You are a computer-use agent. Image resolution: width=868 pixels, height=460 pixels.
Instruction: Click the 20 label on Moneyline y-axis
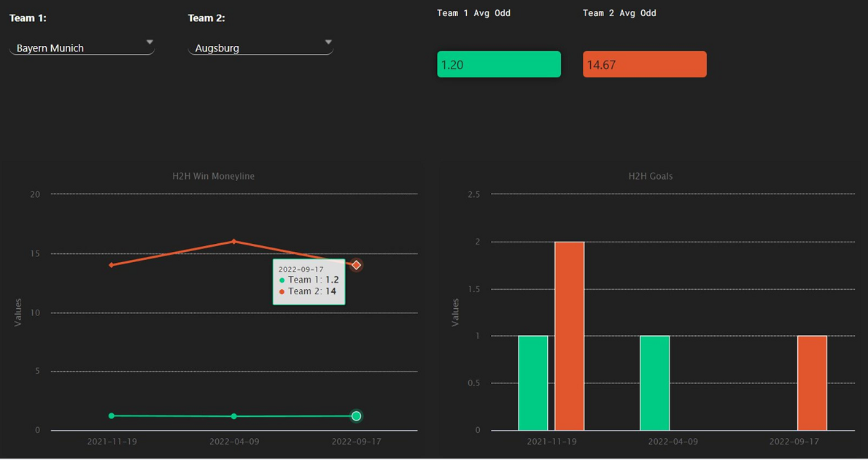pos(36,194)
